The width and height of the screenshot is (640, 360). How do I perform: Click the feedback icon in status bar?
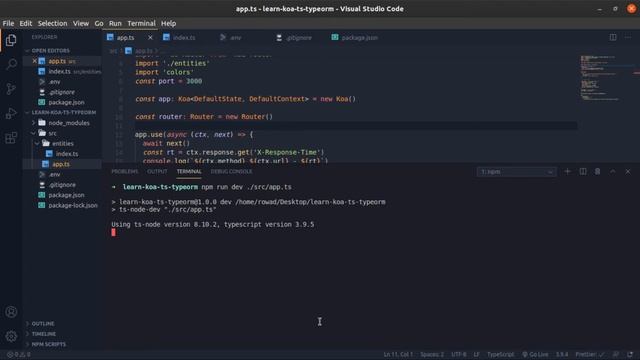(x=616, y=354)
